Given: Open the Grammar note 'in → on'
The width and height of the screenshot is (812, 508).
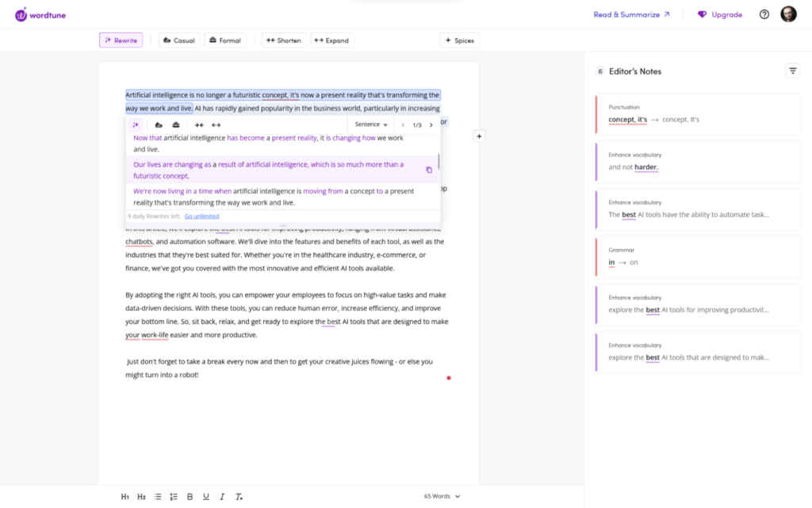Looking at the screenshot, I should [698, 257].
